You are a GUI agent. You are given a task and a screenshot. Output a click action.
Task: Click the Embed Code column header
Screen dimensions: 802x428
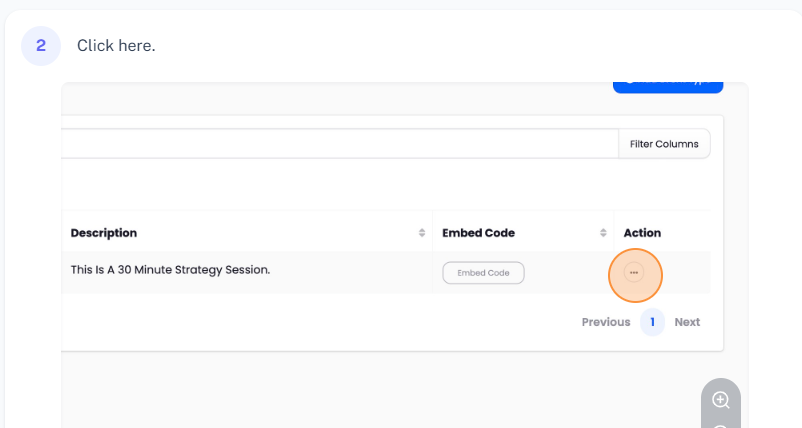point(478,233)
